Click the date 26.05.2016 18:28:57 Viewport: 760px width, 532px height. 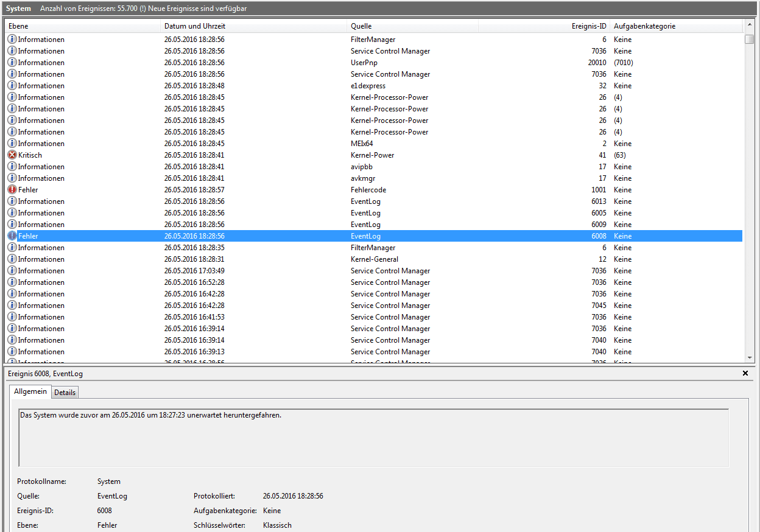pos(194,190)
